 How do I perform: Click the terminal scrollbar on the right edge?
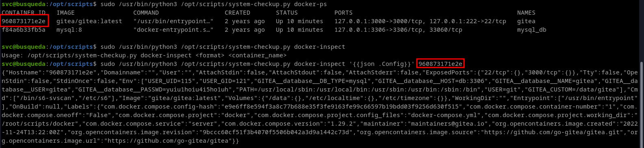point(642,104)
